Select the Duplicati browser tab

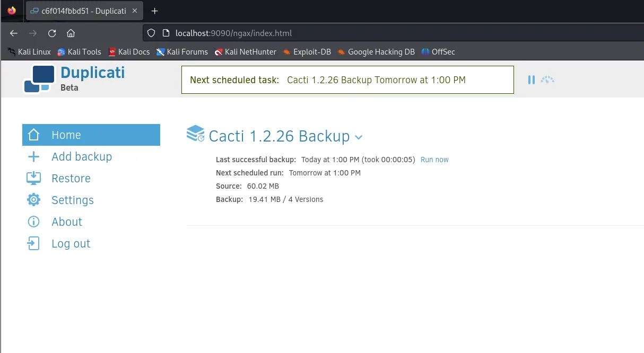tap(85, 11)
